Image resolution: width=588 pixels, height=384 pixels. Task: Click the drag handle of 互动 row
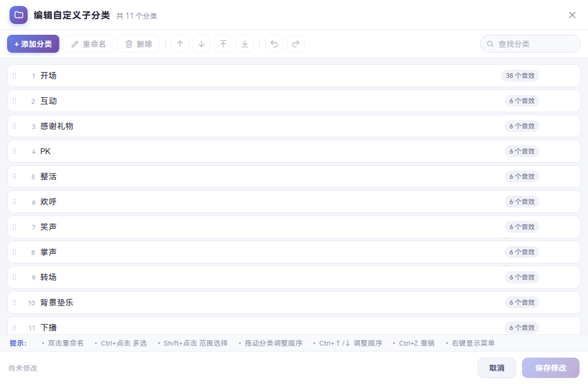pyautogui.click(x=14, y=101)
